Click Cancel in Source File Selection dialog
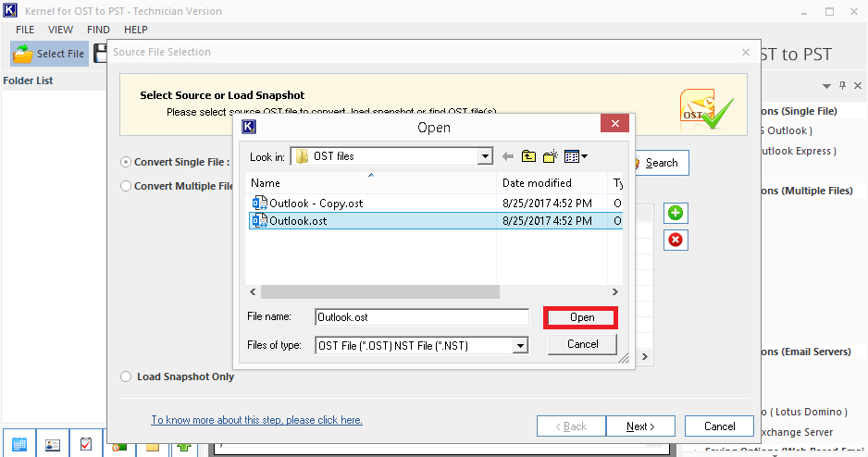Viewport: 868px width, 457px height. pyautogui.click(x=719, y=426)
